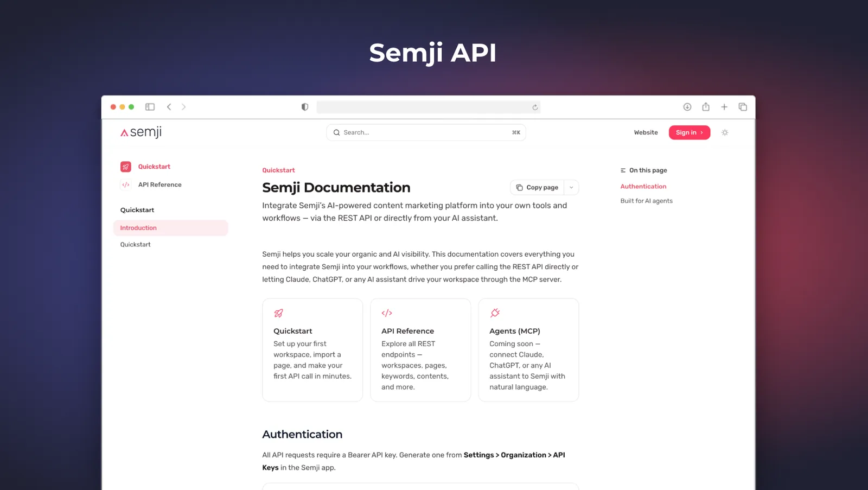868x490 pixels.
Task: Click the On this page label
Action: coord(648,170)
